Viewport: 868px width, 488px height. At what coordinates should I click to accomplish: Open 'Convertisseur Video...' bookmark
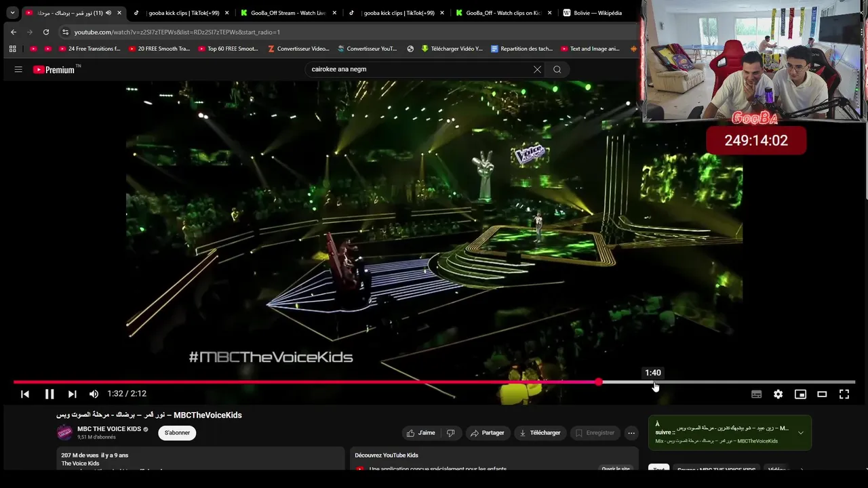(x=298, y=49)
